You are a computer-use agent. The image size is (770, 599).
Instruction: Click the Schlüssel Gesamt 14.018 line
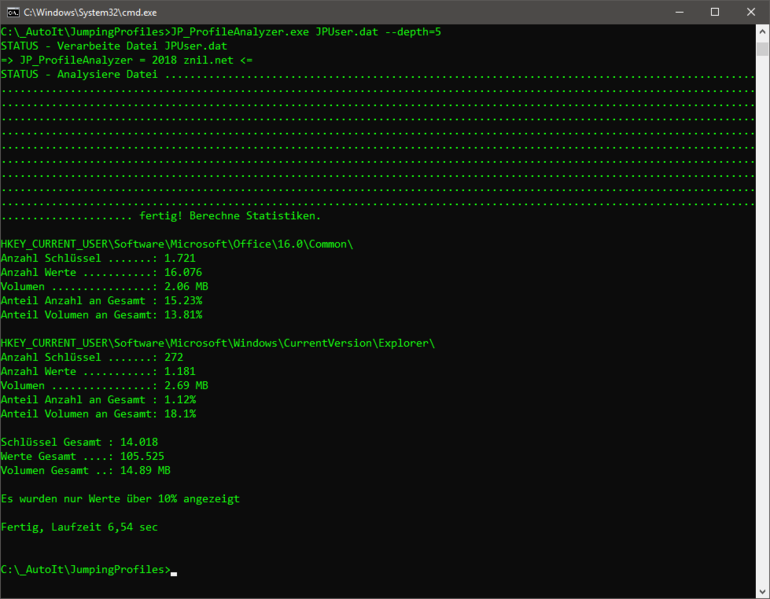pos(79,442)
